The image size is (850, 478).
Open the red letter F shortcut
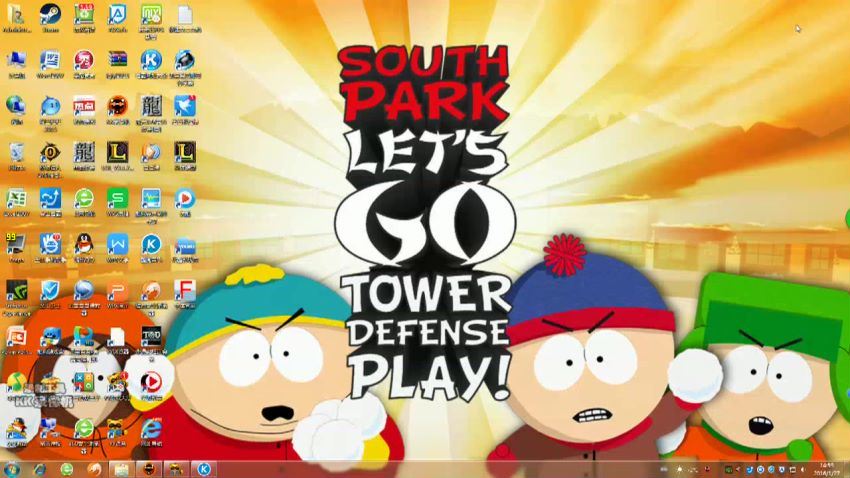pos(185,291)
